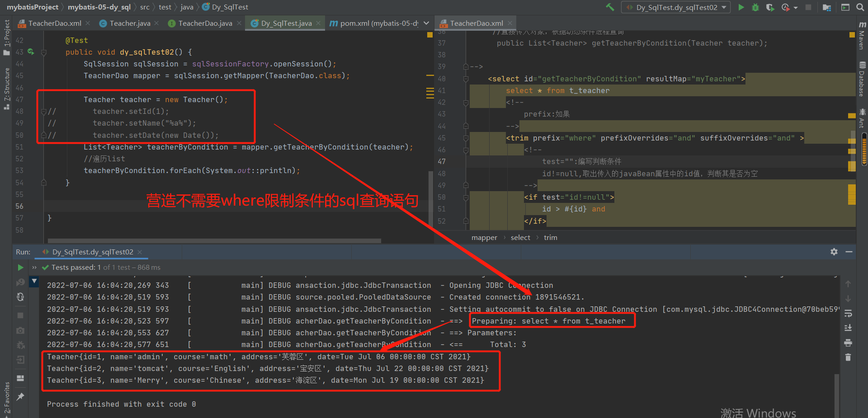Screen dimensions: 868x418
Task: Open the run configuration dropdown
Action: click(x=676, y=7)
